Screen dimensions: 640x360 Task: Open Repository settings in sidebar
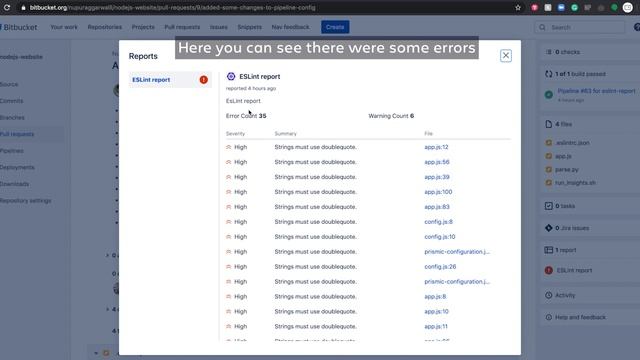[26, 201]
